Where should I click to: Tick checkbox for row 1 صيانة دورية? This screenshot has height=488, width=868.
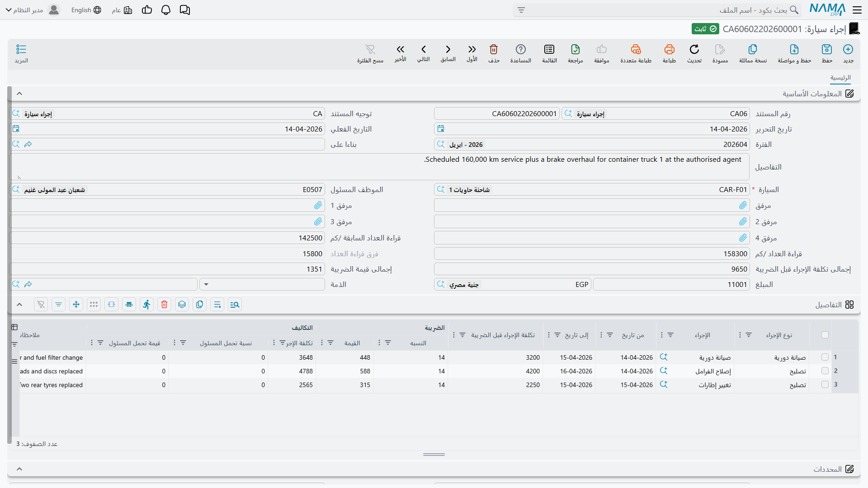pos(825,357)
